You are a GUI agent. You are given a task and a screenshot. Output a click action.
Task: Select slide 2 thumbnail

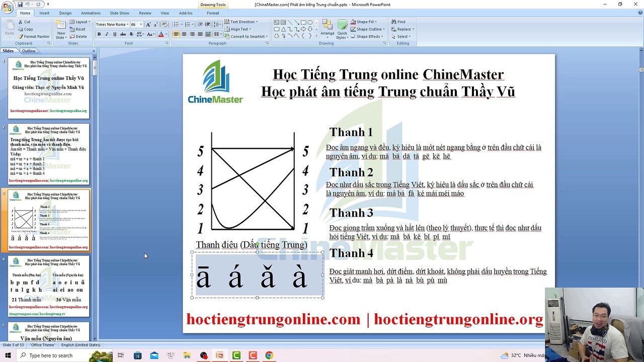click(49, 154)
